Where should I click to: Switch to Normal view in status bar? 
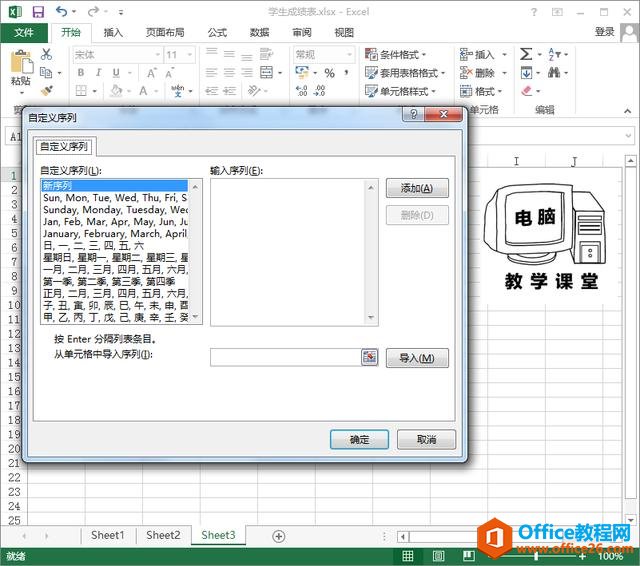click(408, 555)
